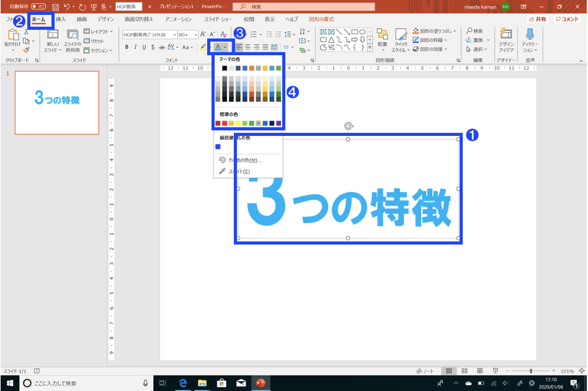The image size is (588, 391).
Task: Switch to Reading view icon in status bar
Action: coord(479,371)
